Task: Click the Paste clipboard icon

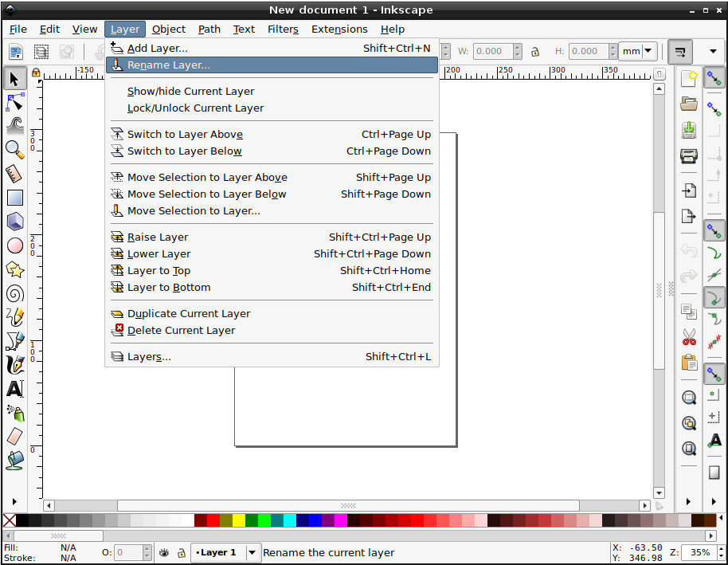Action: (x=689, y=363)
